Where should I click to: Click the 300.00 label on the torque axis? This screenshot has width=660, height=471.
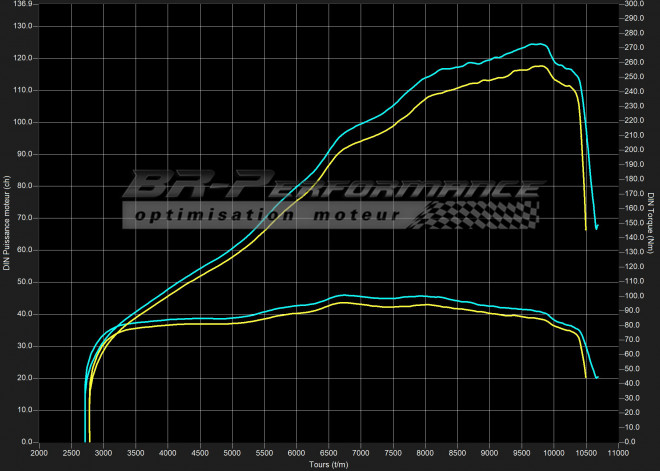[632, 4]
